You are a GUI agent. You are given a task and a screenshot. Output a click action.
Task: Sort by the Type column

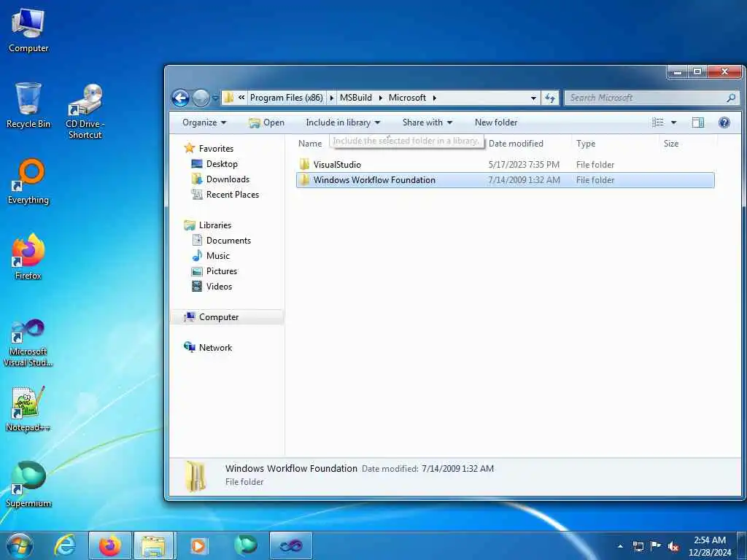(586, 144)
